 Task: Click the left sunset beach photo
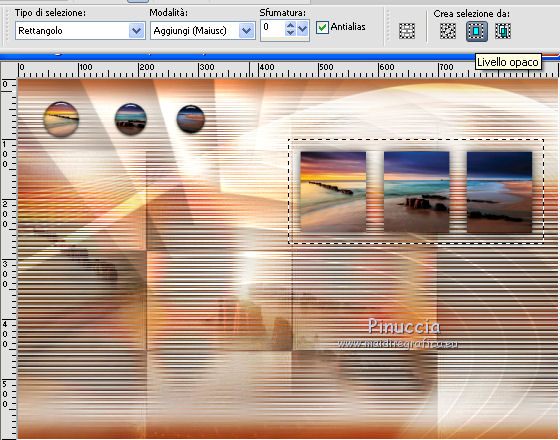[333, 192]
